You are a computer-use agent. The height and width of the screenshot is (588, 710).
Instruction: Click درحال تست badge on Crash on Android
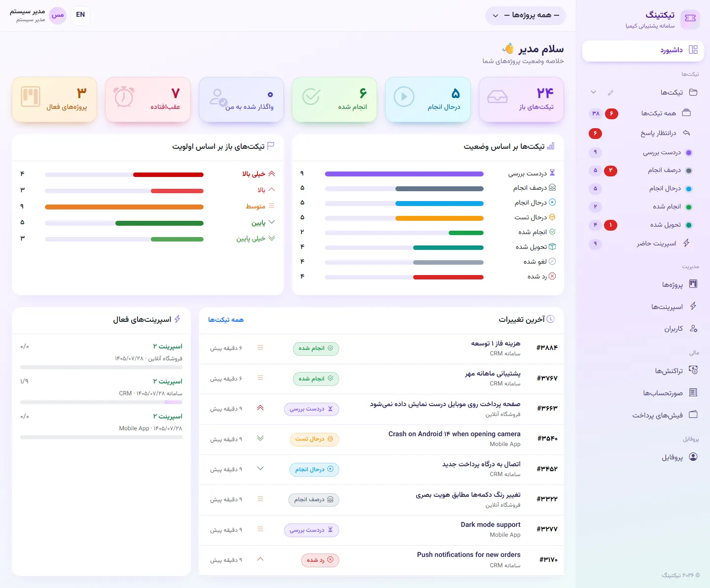tap(314, 440)
